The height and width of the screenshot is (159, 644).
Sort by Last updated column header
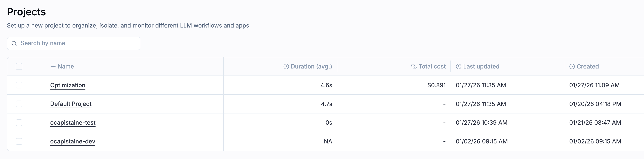(x=481, y=67)
